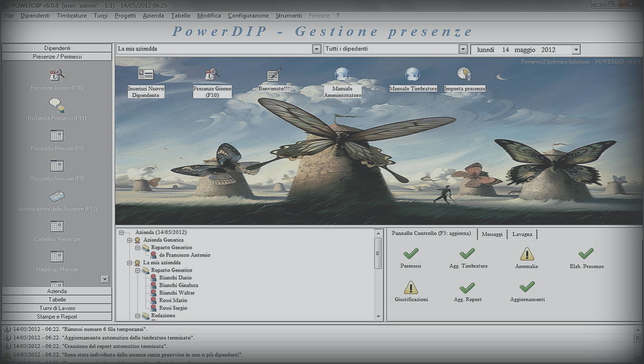The image size is (644, 364).
Task: Click Agg. Timbrature status icon
Action: click(x=467, y=254)
